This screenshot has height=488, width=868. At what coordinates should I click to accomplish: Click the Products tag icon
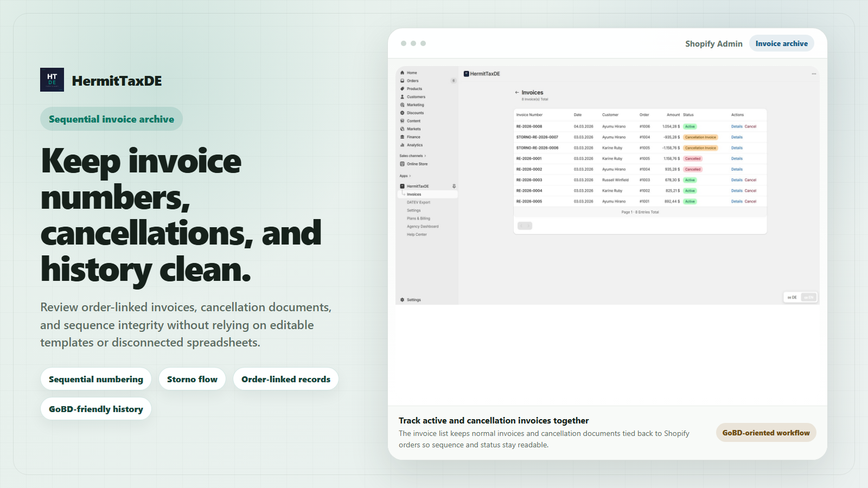coord(402,89)
